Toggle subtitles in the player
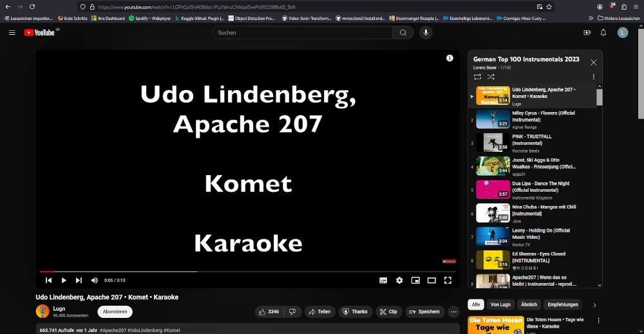Screen dimensions: 644x334 click(x=383, y=280)
